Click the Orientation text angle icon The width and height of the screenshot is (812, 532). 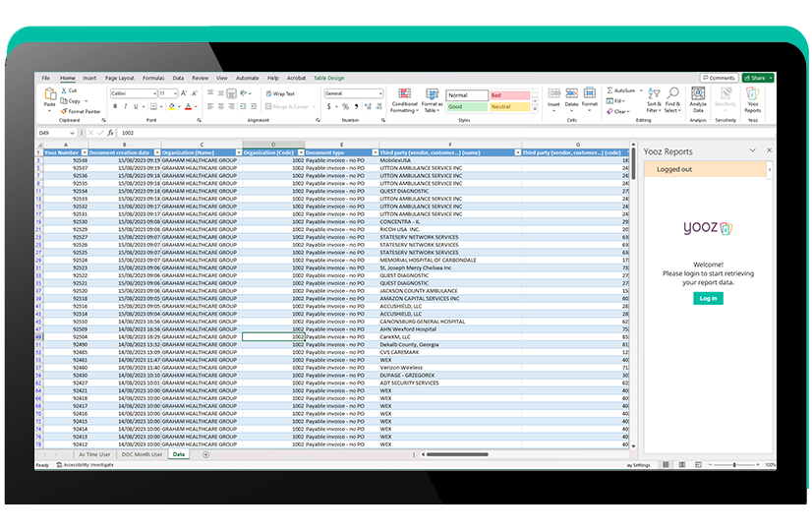pyautogui.click(x=243, y=93)
